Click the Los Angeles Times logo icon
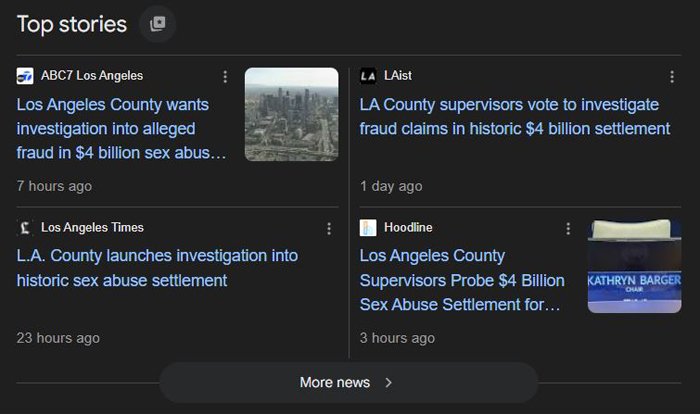 25,228
